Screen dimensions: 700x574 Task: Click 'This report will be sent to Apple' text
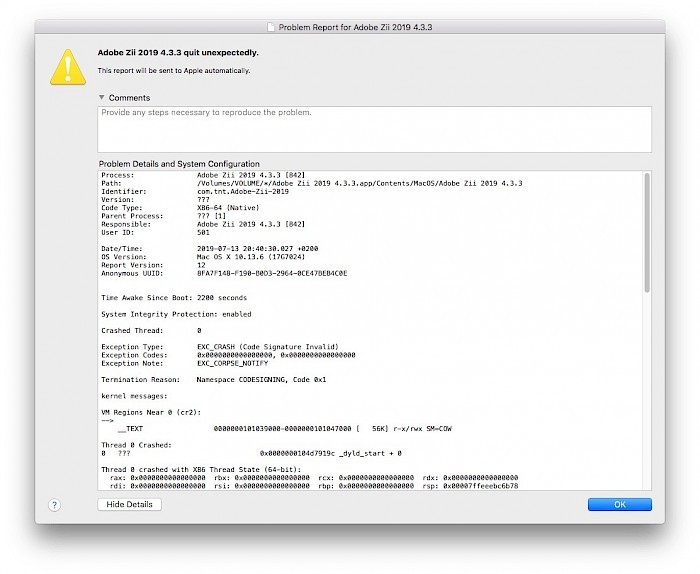[174, 71]
